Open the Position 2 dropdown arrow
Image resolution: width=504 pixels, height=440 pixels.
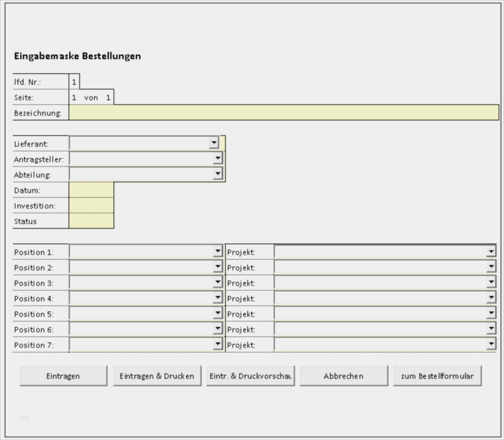218,266
